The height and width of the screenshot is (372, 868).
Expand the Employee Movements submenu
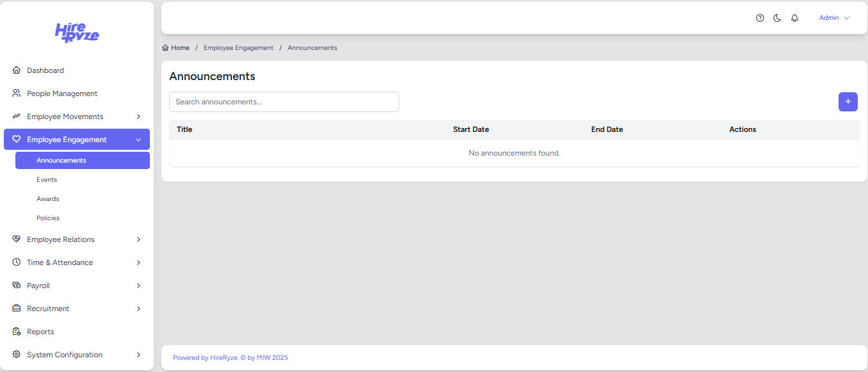138,117
